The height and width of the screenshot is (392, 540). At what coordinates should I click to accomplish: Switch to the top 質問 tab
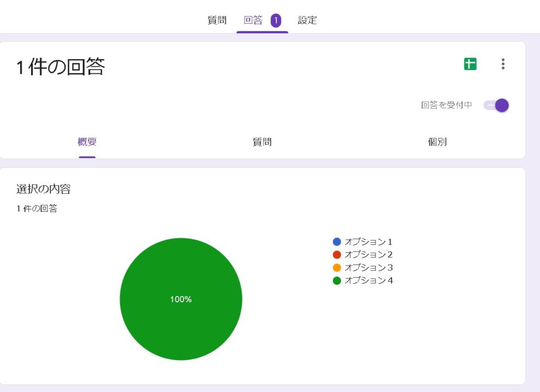pos(217,21)
